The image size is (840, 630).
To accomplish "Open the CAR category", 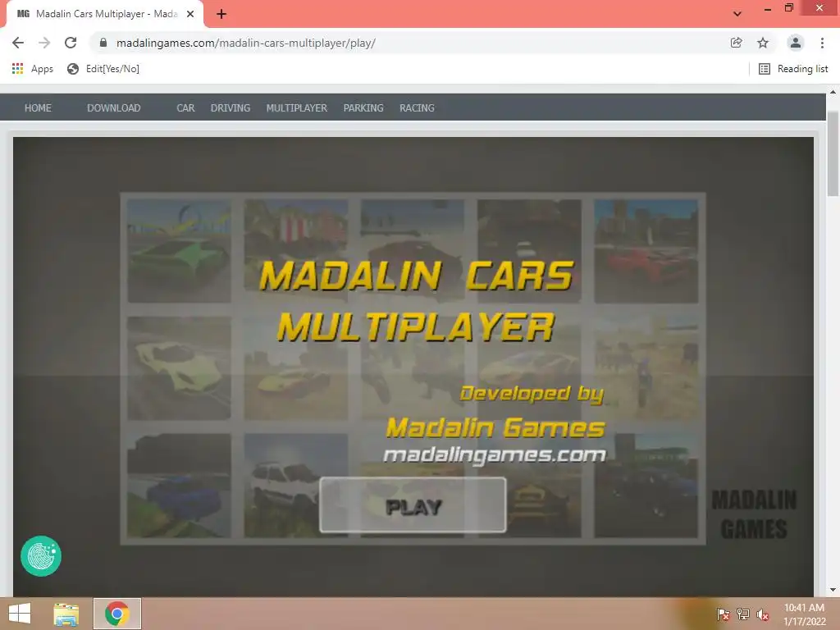I will click(x=185, y=107).
